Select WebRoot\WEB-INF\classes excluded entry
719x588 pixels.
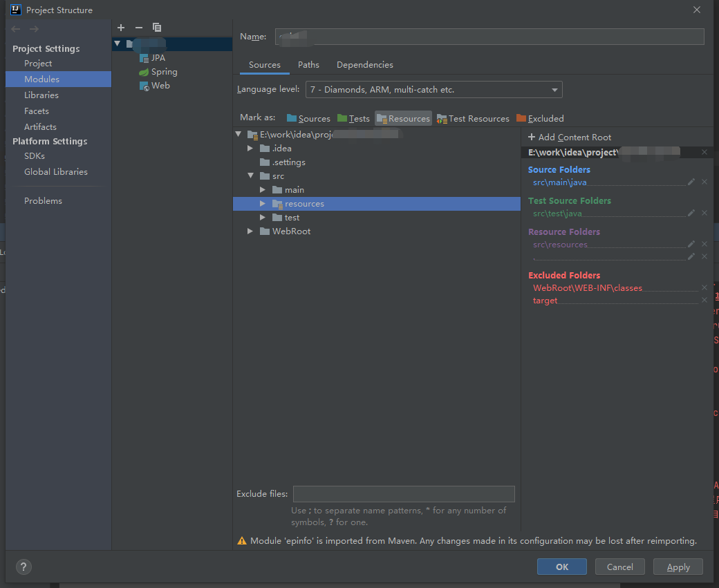point(588,288)
